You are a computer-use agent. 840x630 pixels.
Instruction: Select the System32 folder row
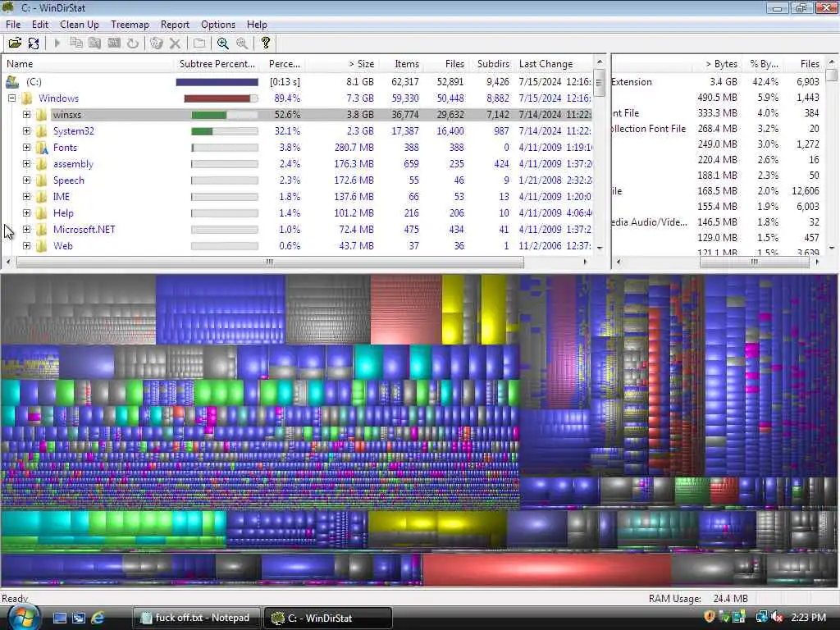[297, 130]
